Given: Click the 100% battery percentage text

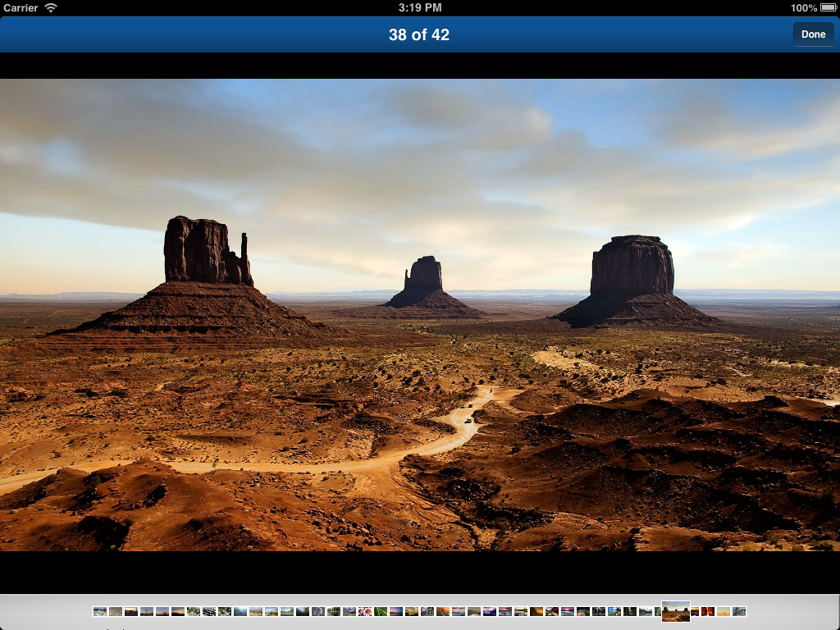Looking at the screenshot, I should point(804,7).
